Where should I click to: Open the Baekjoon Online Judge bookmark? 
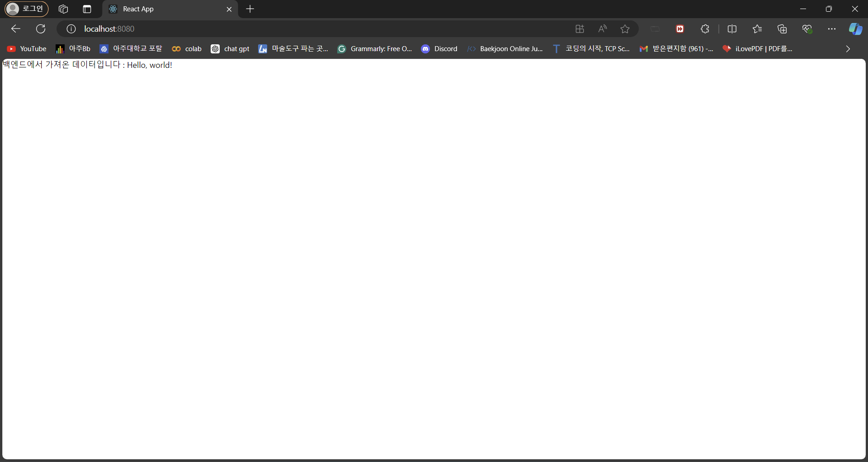(x=505, y=49)
